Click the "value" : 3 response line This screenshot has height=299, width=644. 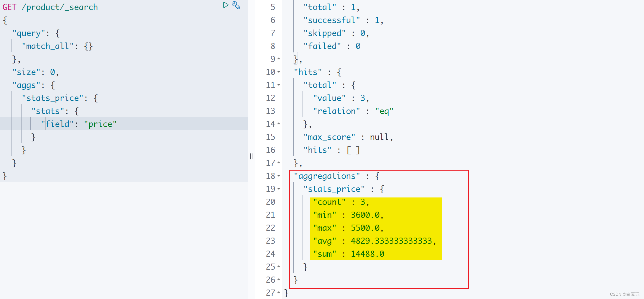coord(341,98)
